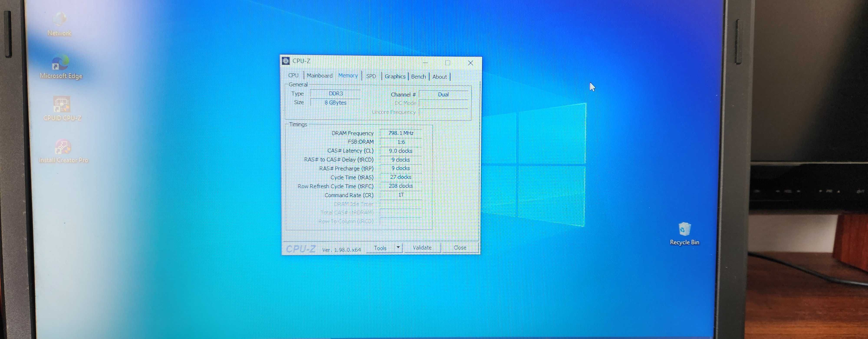Launch Microsoft Edge from the desktop
The width and height of the screenshot is (868, 339).
[61, 67]
